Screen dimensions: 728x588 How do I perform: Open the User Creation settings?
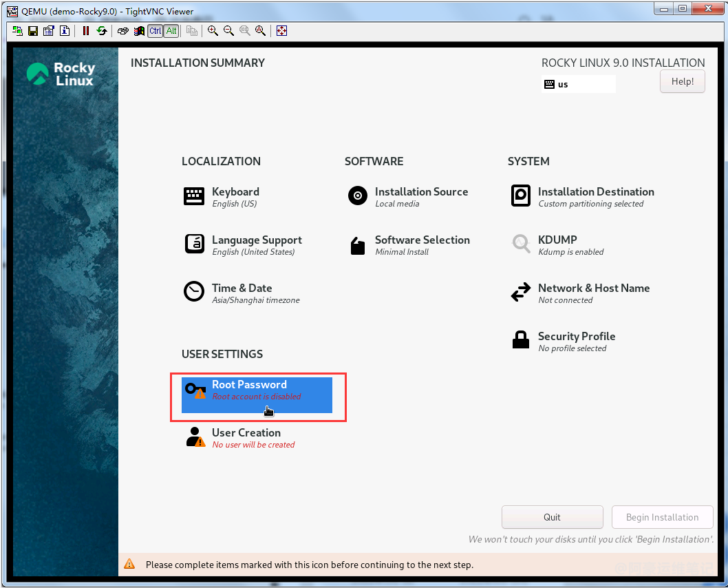pos(246,437)
